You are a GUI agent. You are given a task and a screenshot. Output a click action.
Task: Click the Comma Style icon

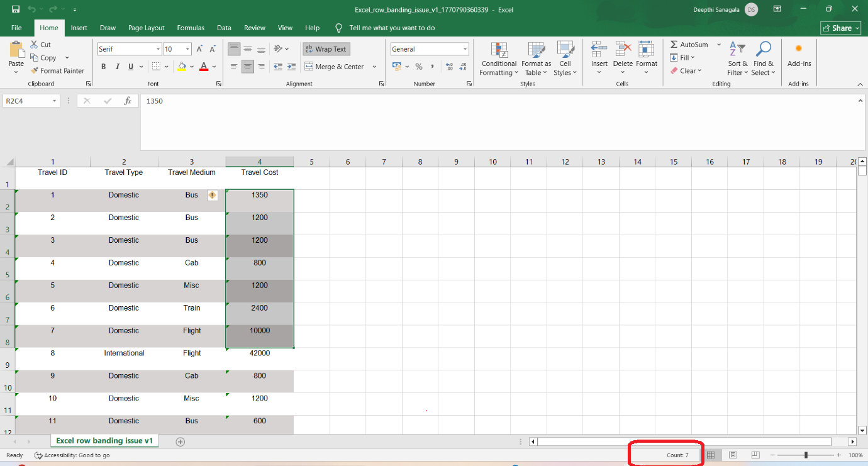point(433,67)
